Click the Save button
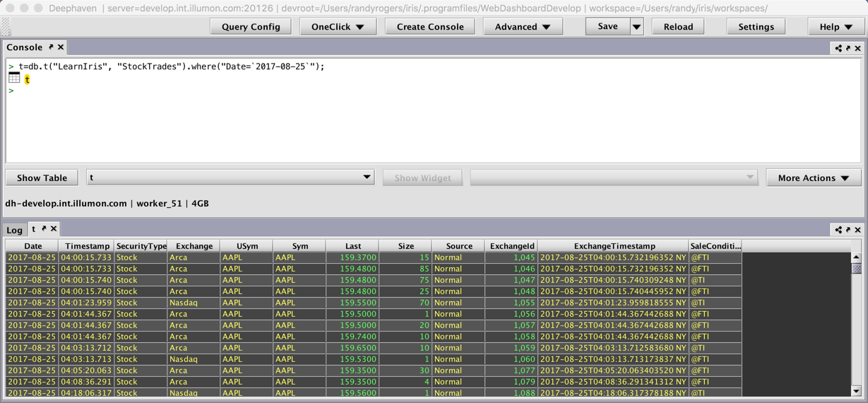 (x=608, y=27)
